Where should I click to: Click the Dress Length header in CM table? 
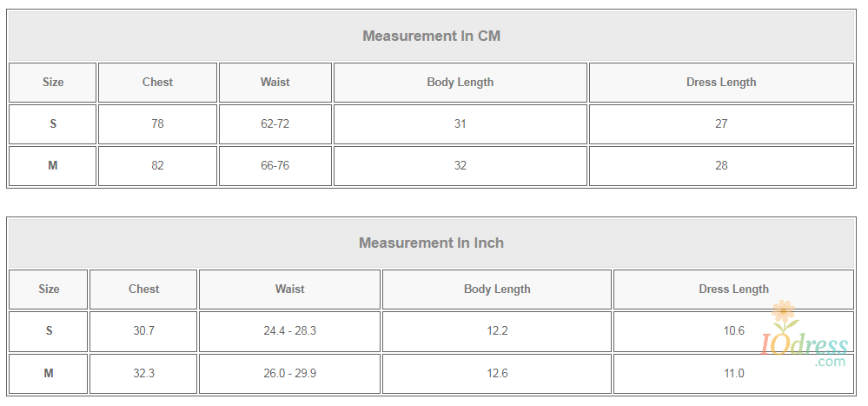tap(720, 83)
